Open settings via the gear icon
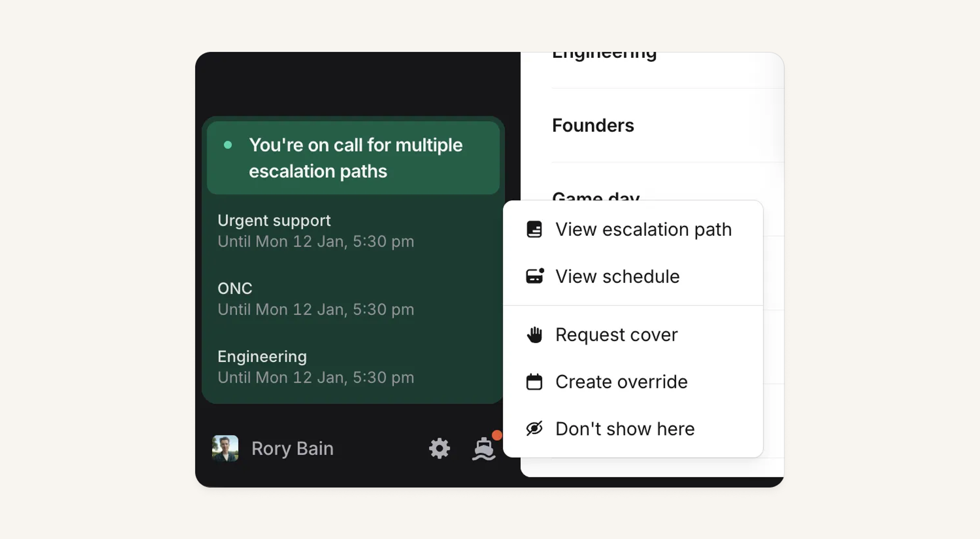 pyautogui.click(x=439, y=448)
